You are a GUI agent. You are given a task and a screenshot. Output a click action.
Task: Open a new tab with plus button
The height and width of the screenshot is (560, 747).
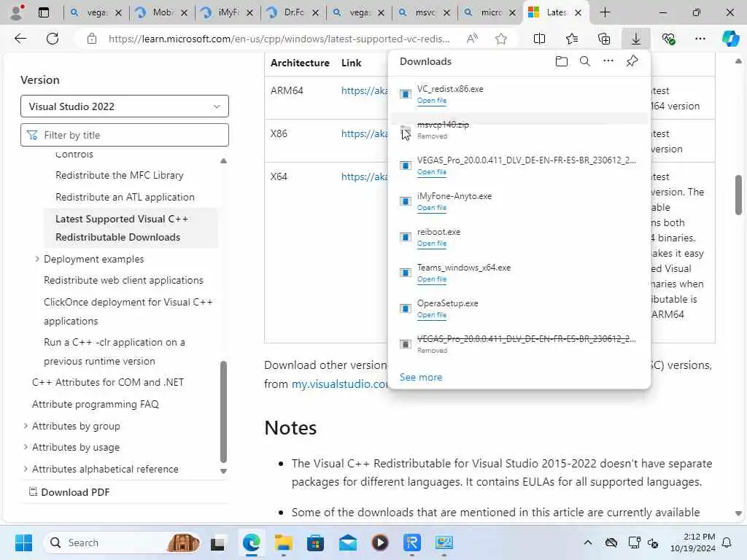pyautogui.click(x=605, y=12)
